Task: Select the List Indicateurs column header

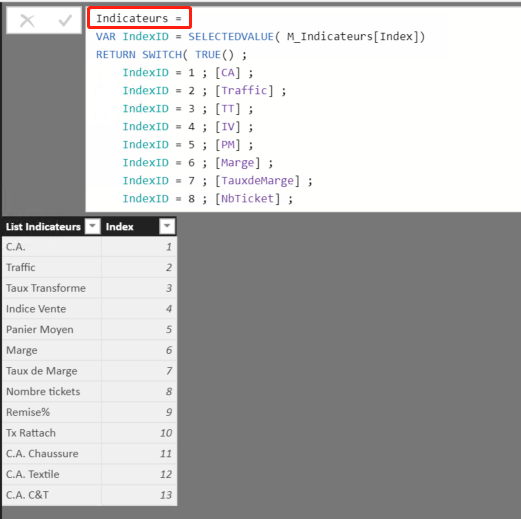Action: [43, 227]
